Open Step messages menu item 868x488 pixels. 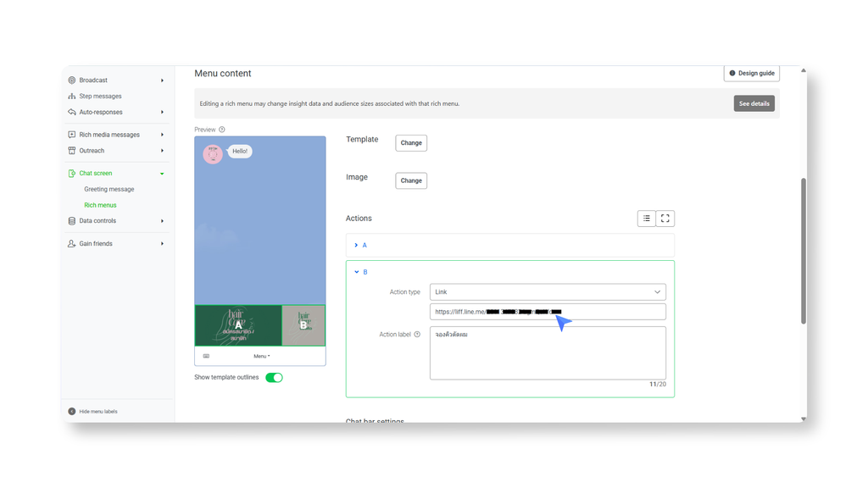100,97
